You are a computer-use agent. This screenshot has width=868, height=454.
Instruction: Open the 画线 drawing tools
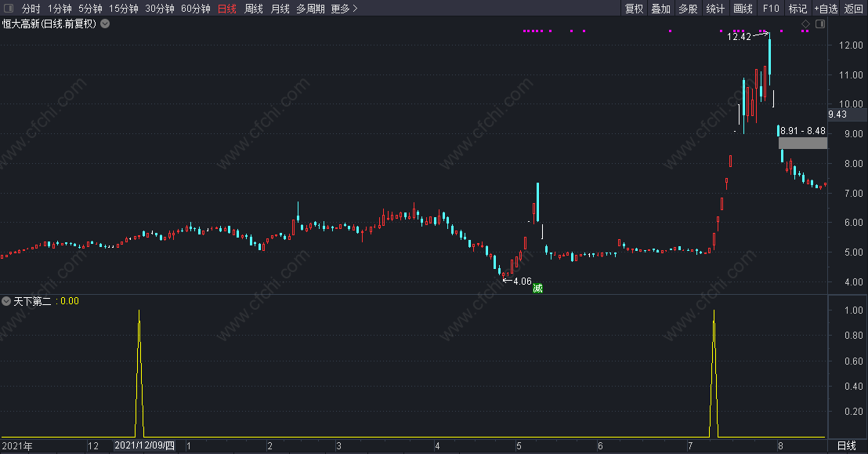(743, 9)
